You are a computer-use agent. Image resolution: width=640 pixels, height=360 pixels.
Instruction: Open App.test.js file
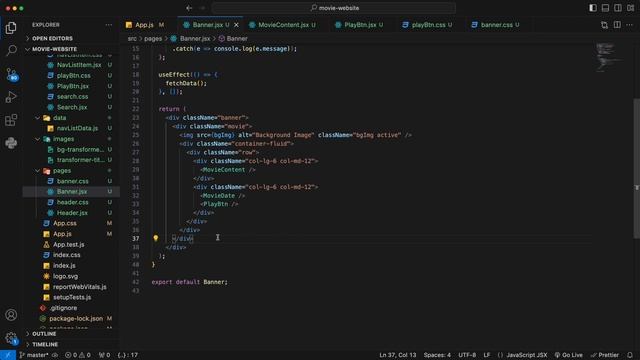[68, 244]
